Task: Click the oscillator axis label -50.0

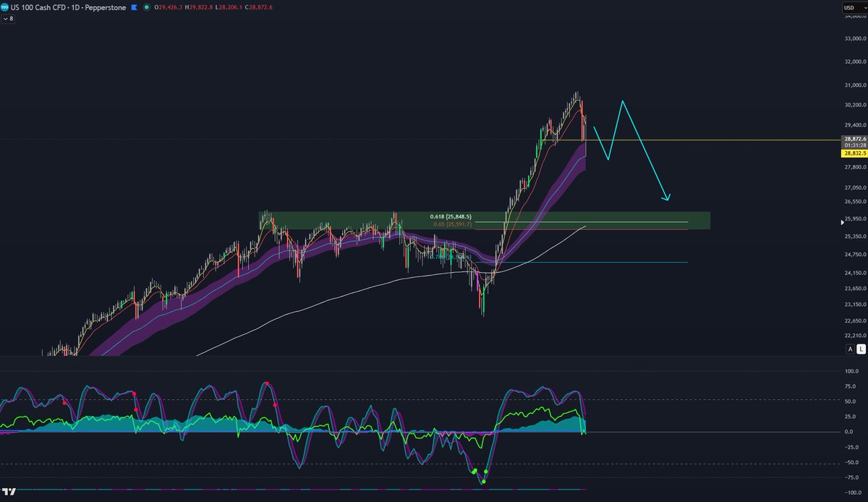Action: 851,462
